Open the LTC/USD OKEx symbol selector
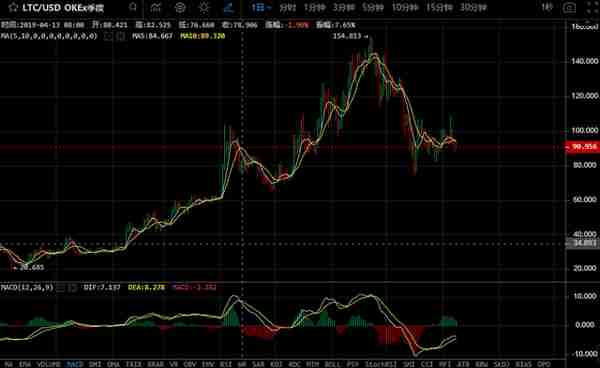 pyautogui.click(x=63, y=7)
